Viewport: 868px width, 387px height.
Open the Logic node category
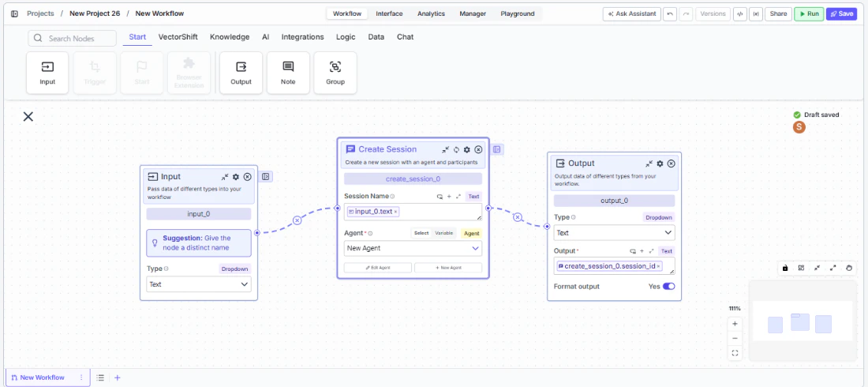click(x=346, y=37)
